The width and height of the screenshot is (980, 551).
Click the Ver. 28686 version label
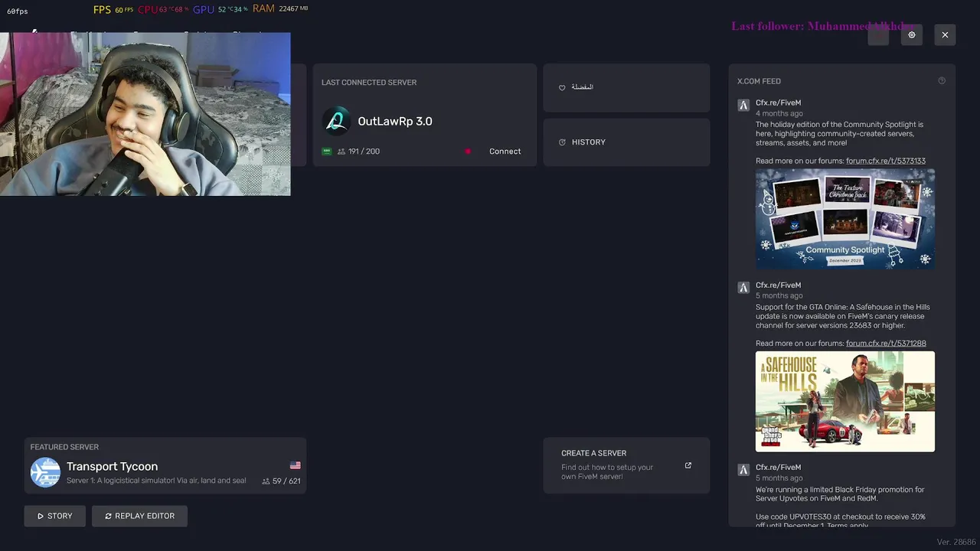[x=956, y=542]
